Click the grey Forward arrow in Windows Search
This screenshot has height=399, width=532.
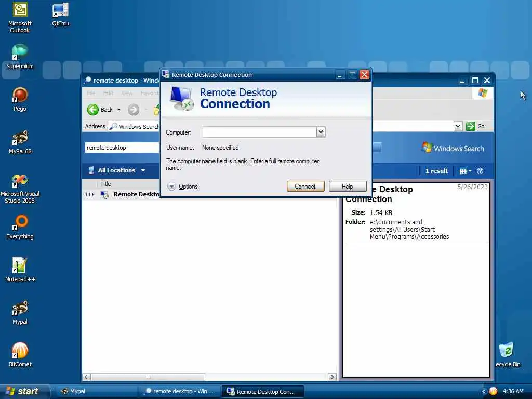pos(134,110)
